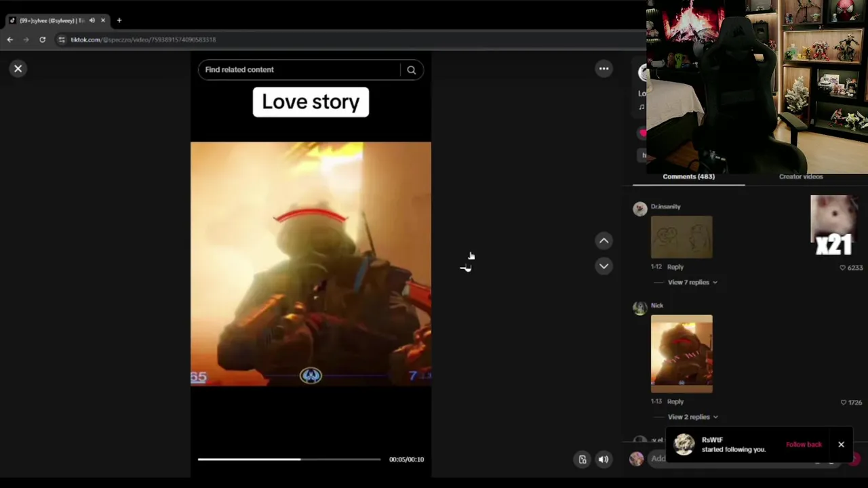This screenshot has height=488, width=868.
Task: Seek on the video progress bar
Action: 289,460
